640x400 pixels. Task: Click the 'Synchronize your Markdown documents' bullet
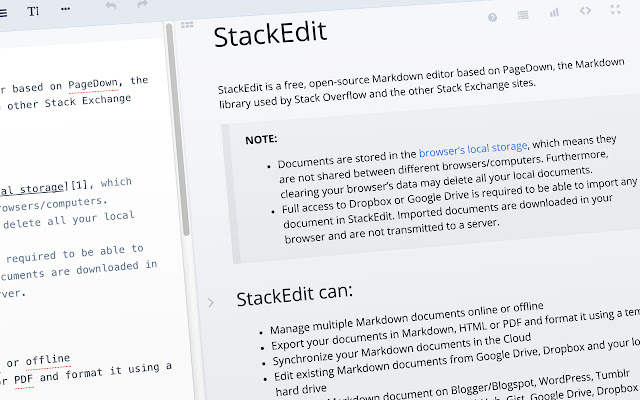coord(402,349)
